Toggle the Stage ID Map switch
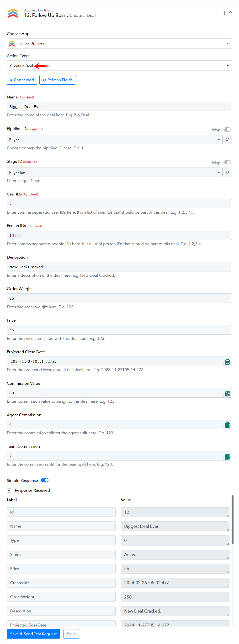This screenshot has height=644, width=239. [x=227, y=162]
